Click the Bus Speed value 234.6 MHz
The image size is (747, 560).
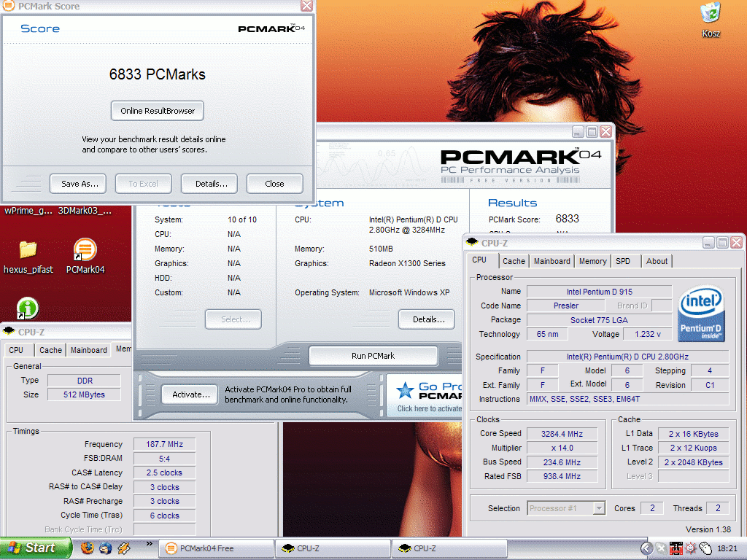[562, 462]
